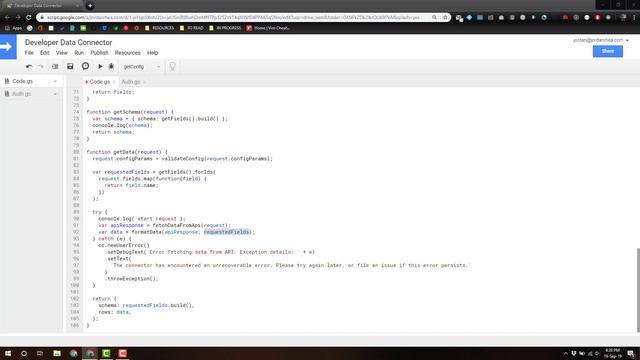Click the browser address bar URL
The image size is (640, 360).
coord(233,18)
